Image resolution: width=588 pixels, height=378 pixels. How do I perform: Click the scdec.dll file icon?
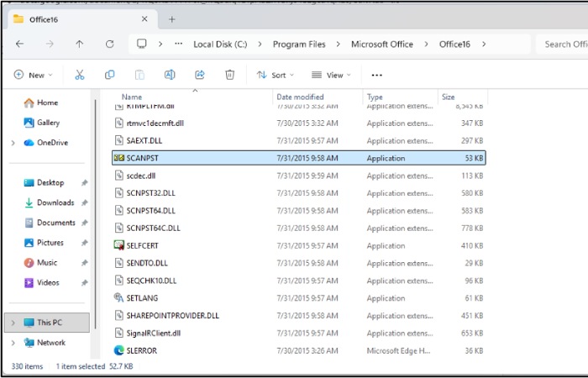[x=119, y=176]
